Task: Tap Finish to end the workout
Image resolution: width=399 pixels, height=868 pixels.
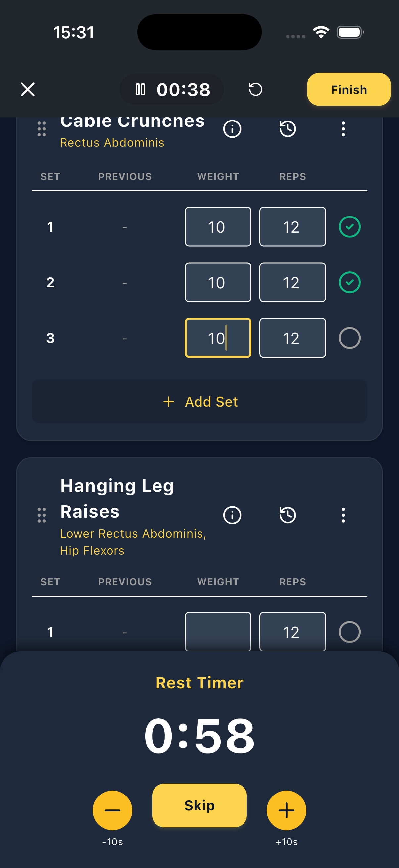Action: pyautogui.click(x=348, y=89)
